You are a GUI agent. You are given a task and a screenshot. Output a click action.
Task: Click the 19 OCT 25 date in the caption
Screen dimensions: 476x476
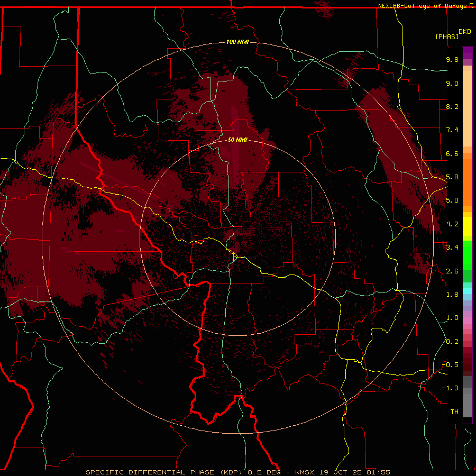pos(340,472)
